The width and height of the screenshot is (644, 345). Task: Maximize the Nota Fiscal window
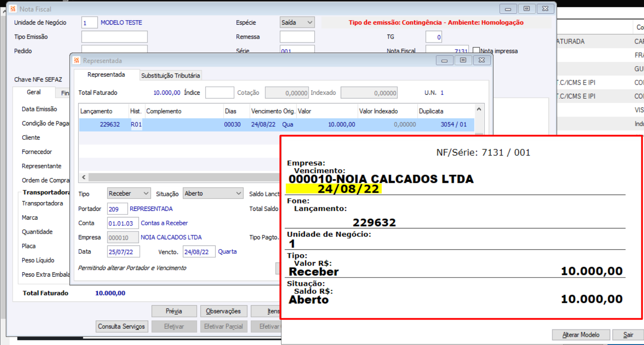click(x=527, y=8)
